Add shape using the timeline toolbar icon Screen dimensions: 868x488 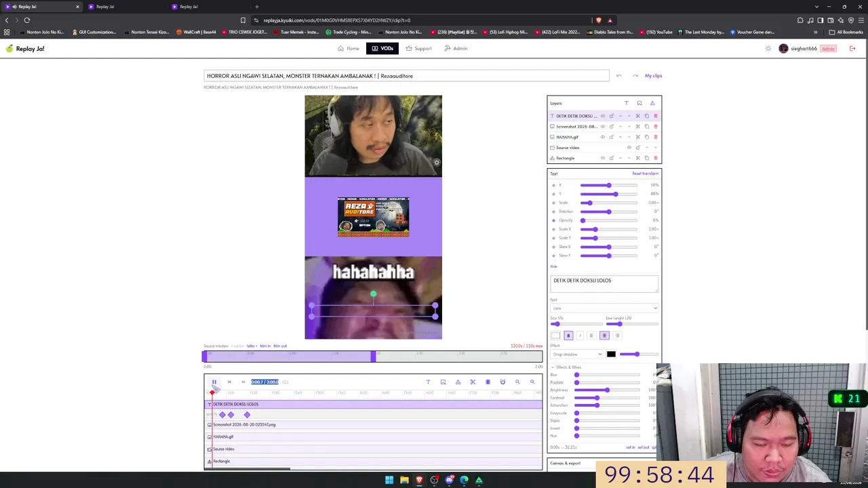pyautogui.click(x=458, y=382)
